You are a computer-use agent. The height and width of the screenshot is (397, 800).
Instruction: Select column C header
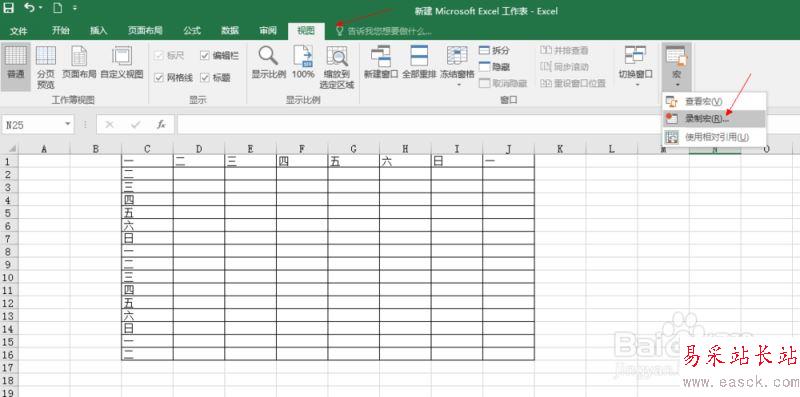147,149
